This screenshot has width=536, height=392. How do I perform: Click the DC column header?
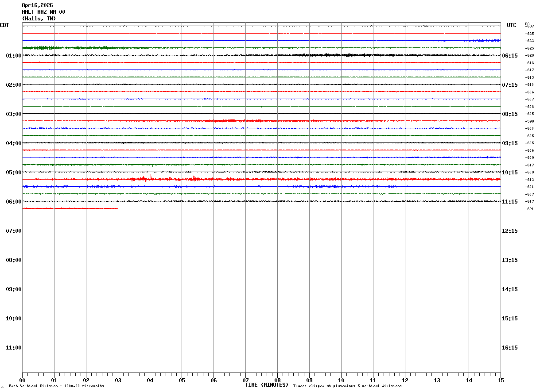tap(527, 24)
